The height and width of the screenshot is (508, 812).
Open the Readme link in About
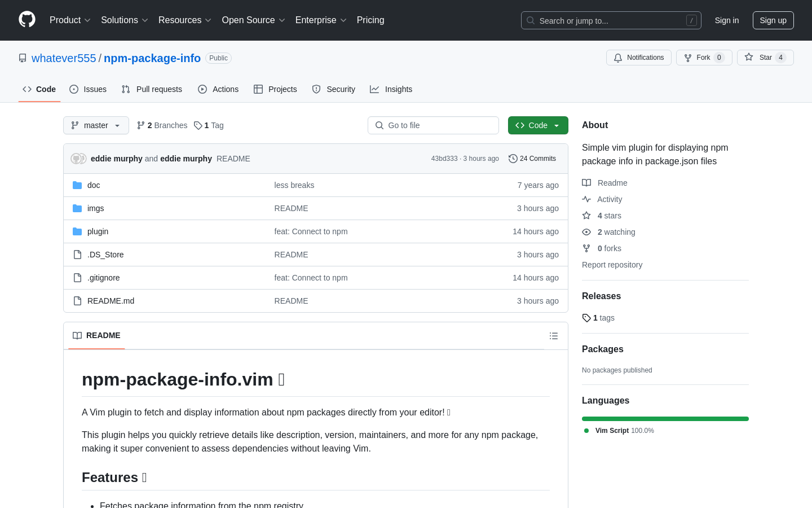tap(604, 183)
